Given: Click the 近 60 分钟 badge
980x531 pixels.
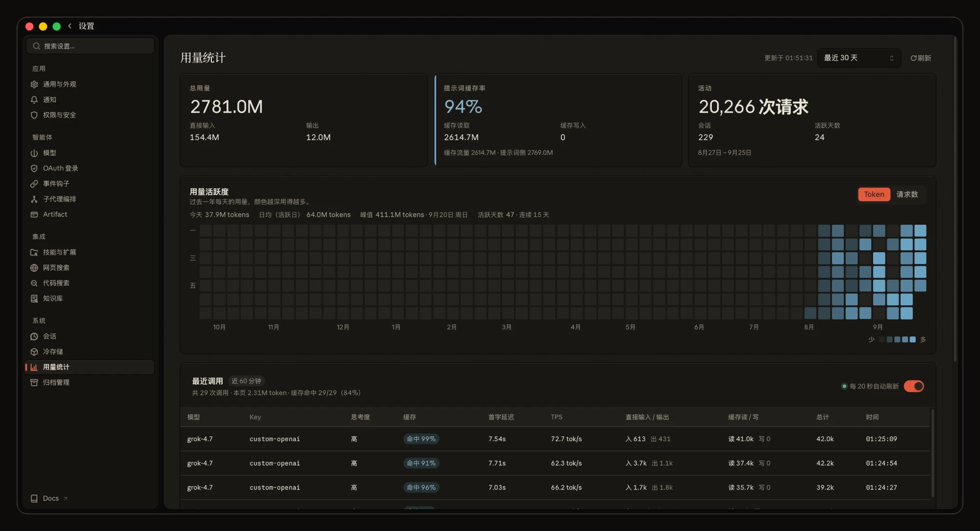Looking at the screenshot, I should pyautogui.click(x=246, y=381).
